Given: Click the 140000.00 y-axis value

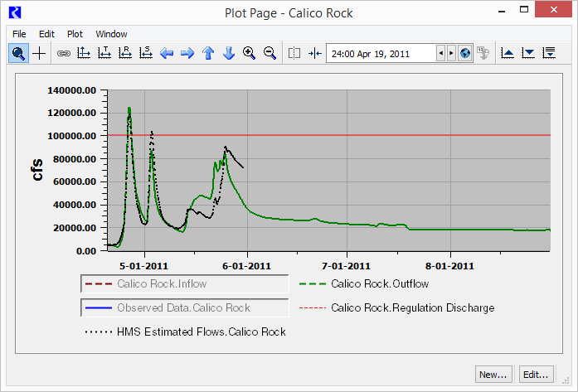Looking at the screenshot, I should tap(72, 90).
